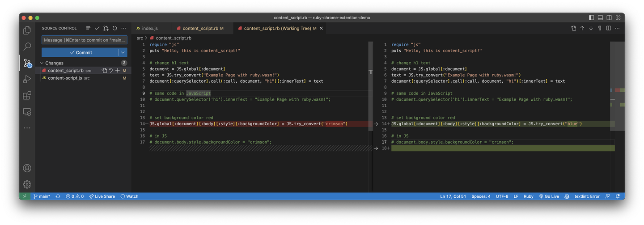Switch to the content_script.rb tab without Working Tree
644x225 pixels.
pyautogui.click(x=200, y=28)
